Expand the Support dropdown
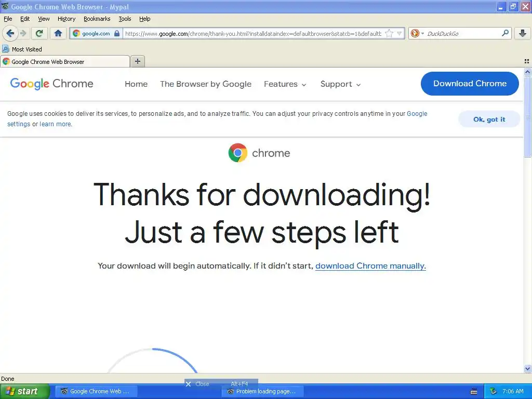The width and height of the screenshot is (532, 399). point(340,84)
